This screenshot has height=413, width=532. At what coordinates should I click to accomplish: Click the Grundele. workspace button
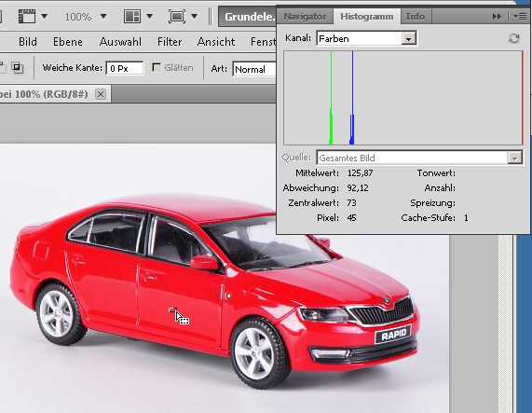pyautogui.click(x=248, y=17)
